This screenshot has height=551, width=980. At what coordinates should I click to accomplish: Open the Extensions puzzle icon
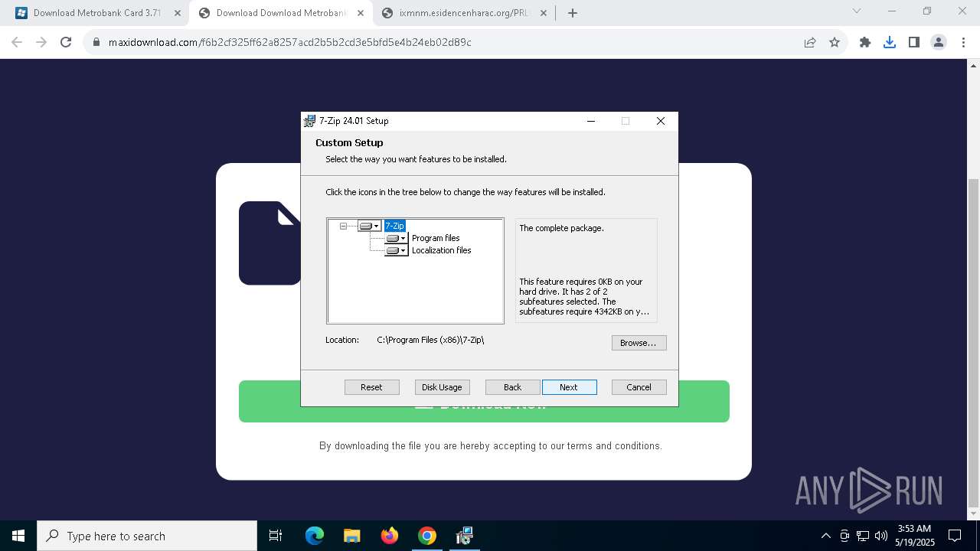click(x=865, y=43)
